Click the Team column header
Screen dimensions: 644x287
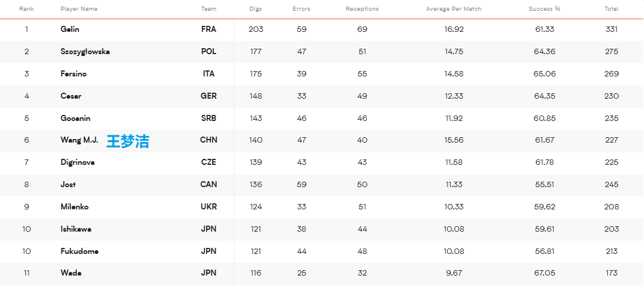(x=208, y=9)
